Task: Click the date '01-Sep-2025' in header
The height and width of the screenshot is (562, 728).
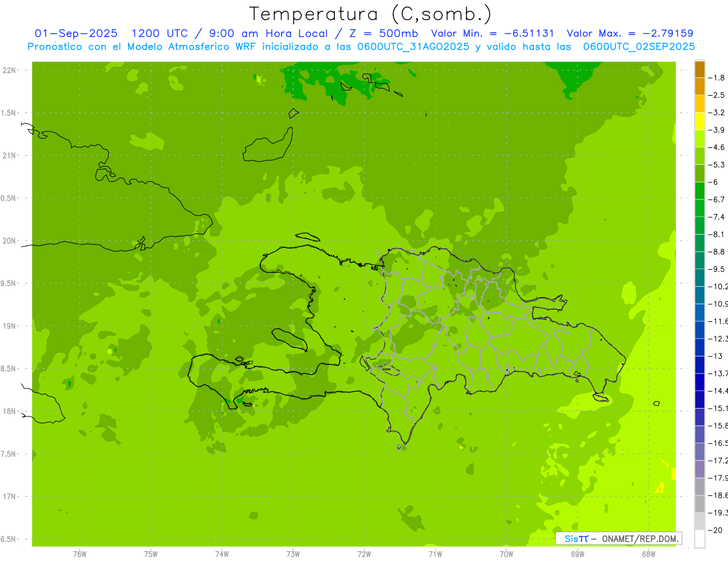Action: [x=76, y=33]
